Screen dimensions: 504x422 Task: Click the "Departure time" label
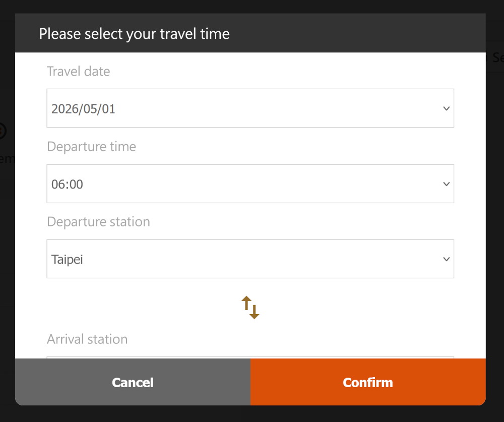(x=91, y=147)
